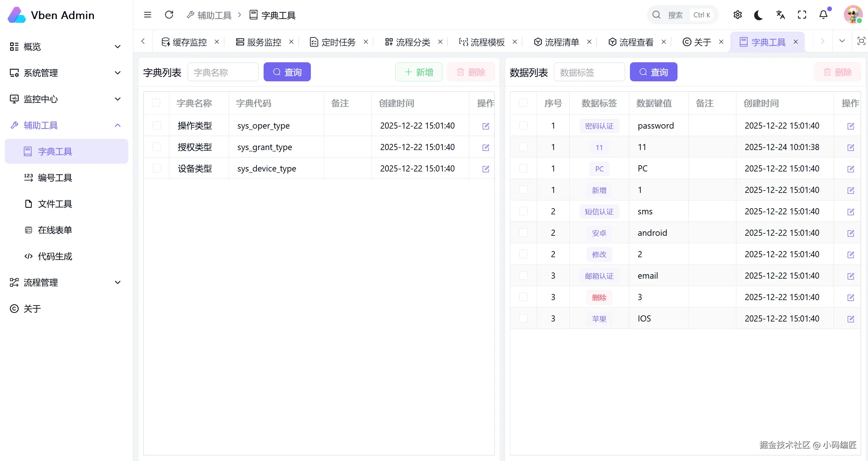
Task: Open 编号工具 in the sidebar
Action: [x=55, y=178]
